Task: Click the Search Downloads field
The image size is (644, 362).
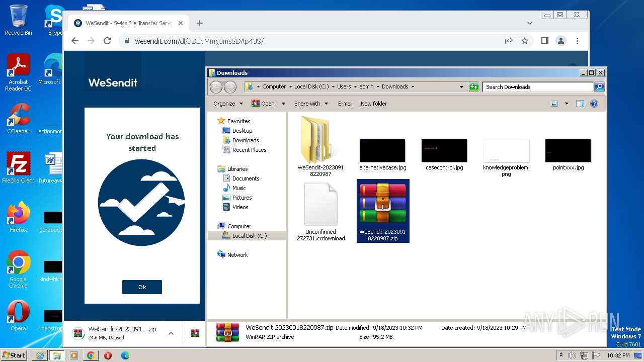Action: coord(537,86)
